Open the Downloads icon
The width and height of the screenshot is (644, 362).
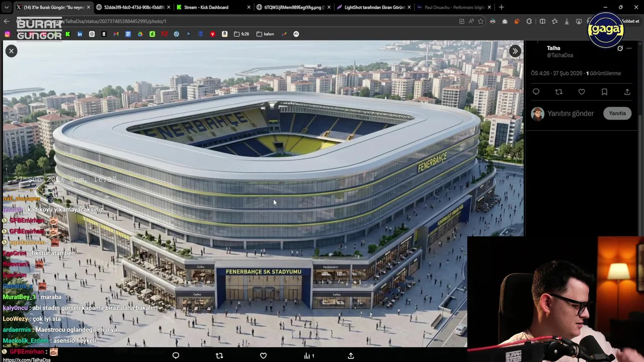tap(567, 21)
